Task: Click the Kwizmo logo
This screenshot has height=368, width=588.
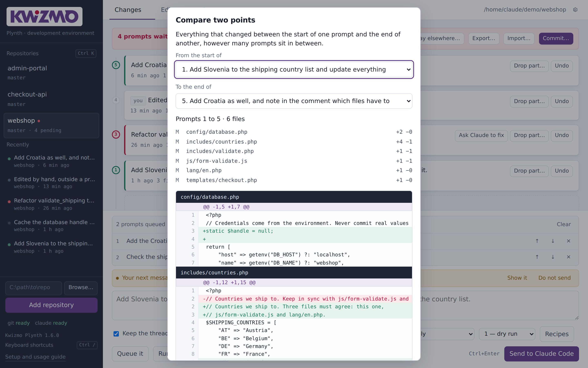Action: pos(45,17)
